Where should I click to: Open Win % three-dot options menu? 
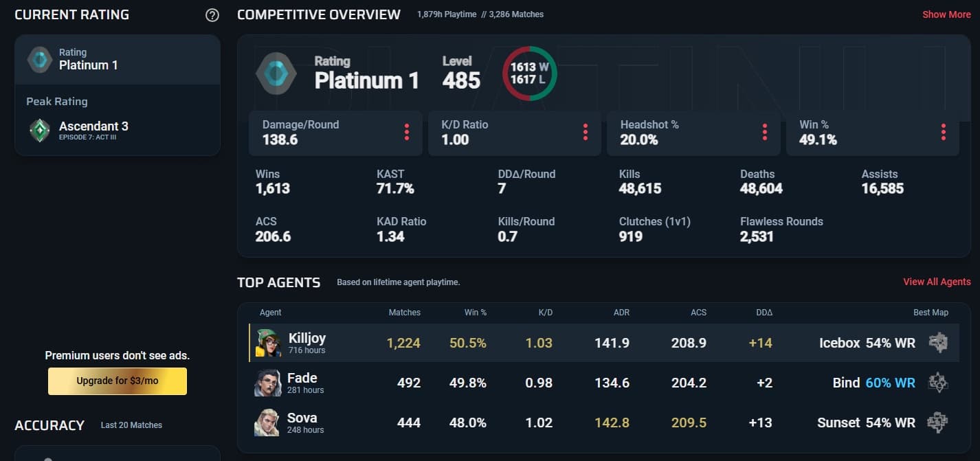pos(944,132)
